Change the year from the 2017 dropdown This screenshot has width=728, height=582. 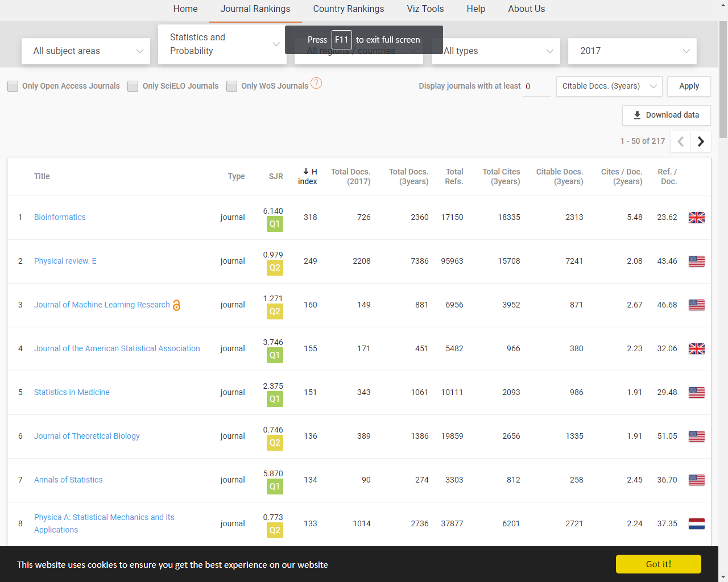click(x=632, y=51)
